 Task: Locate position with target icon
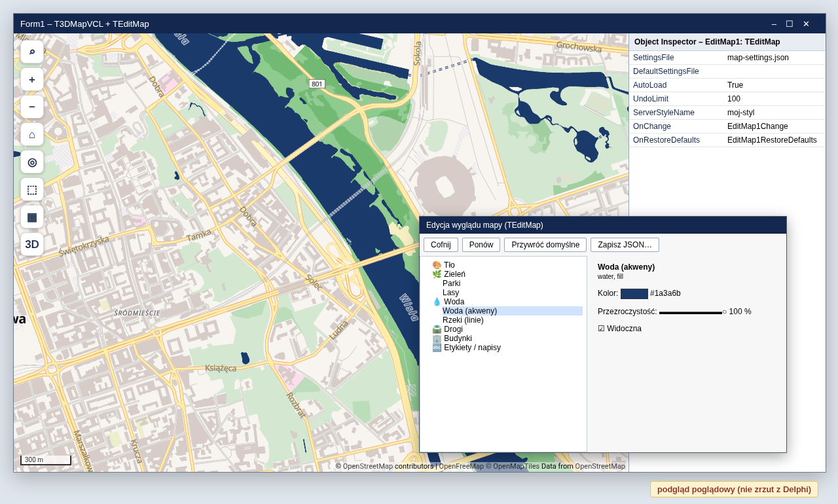[x=32, y=162]
